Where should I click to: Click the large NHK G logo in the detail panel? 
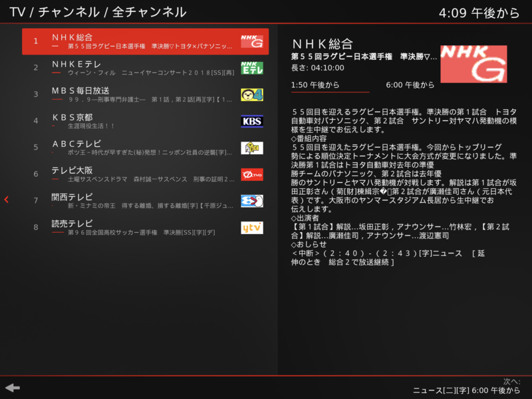pyautogui.click(x=473, y=64)
